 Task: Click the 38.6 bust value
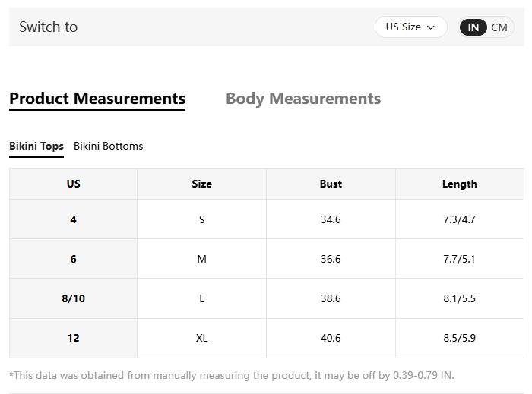[x=331, y=298]
